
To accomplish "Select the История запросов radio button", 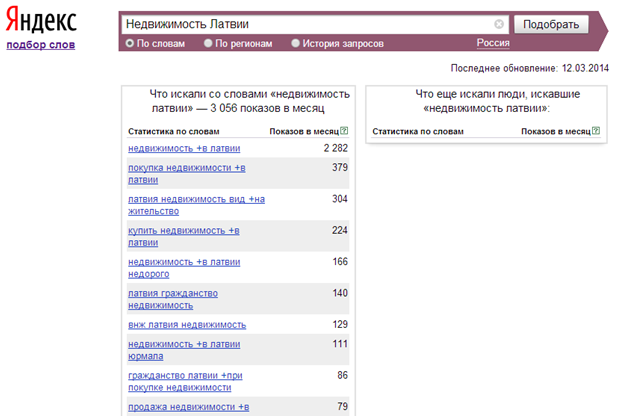I will [x=295, y=43].
